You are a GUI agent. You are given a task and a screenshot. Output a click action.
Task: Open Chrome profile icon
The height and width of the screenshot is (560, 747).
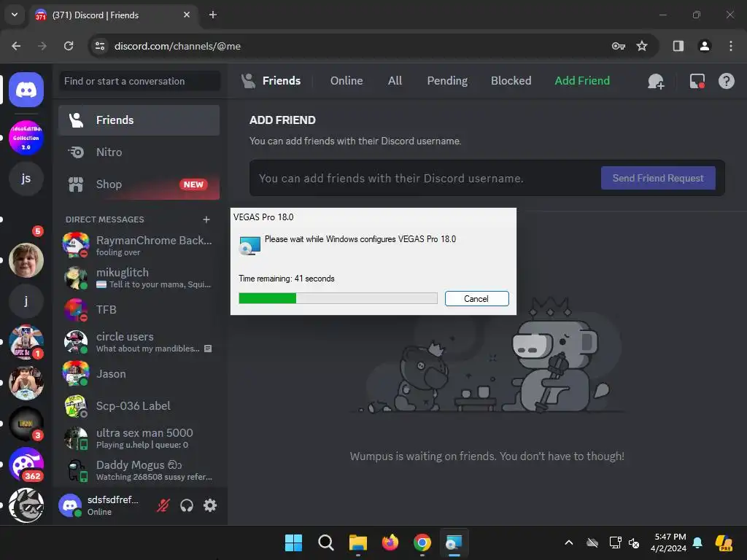coord(704,46)
